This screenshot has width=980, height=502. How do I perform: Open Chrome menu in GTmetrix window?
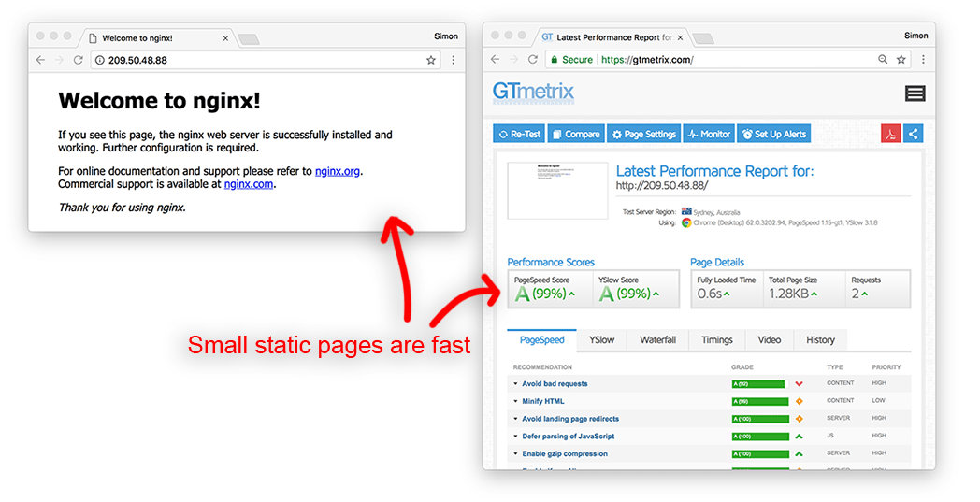(923, 60)
